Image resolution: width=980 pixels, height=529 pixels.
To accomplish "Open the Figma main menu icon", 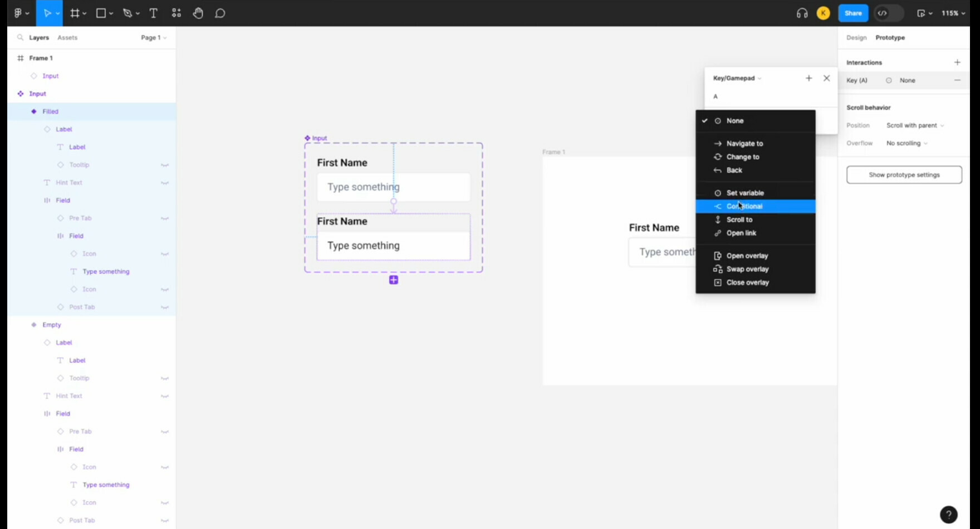I will coord(21,13).
